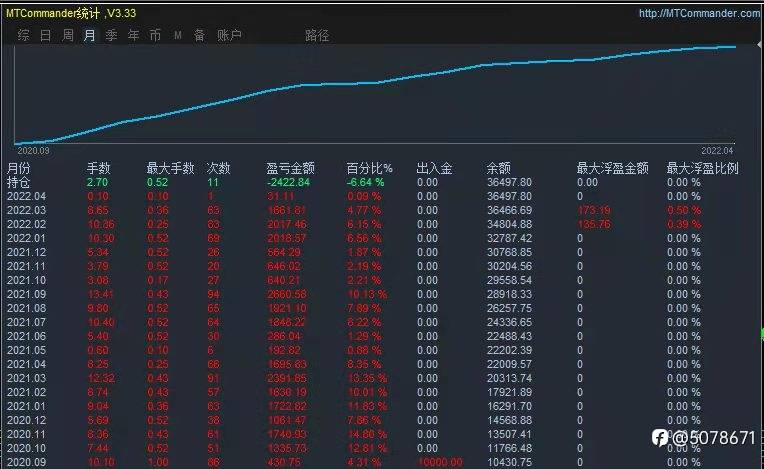Click the 最大浮盈金额 column header
This screenshot has width=764, height=469.
(612, 169)
